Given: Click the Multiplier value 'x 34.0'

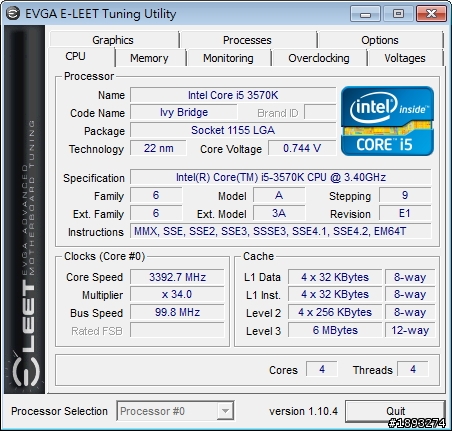Looking at the screenshot, I should [x=177, y=294].
